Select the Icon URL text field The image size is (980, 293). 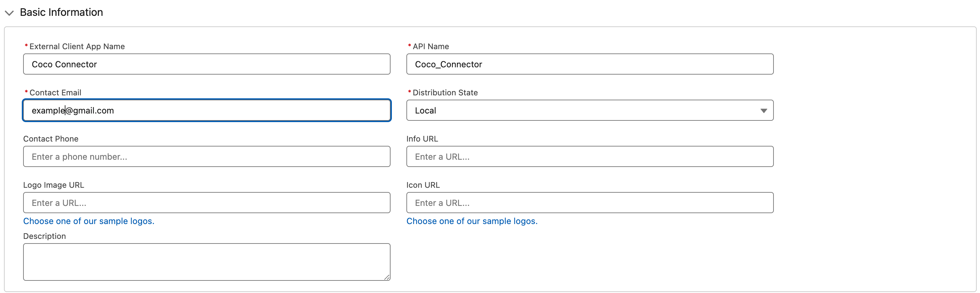pos(589,203)
